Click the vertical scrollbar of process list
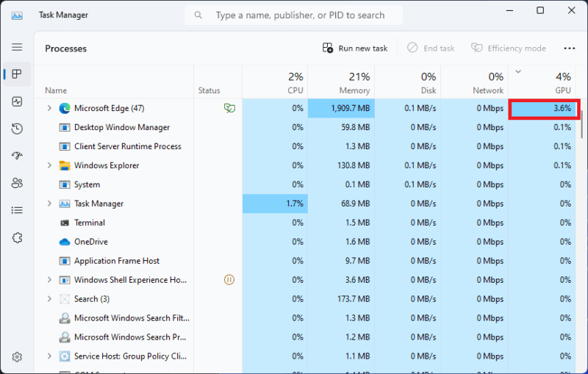588x374 pixels. pos(581,125)
